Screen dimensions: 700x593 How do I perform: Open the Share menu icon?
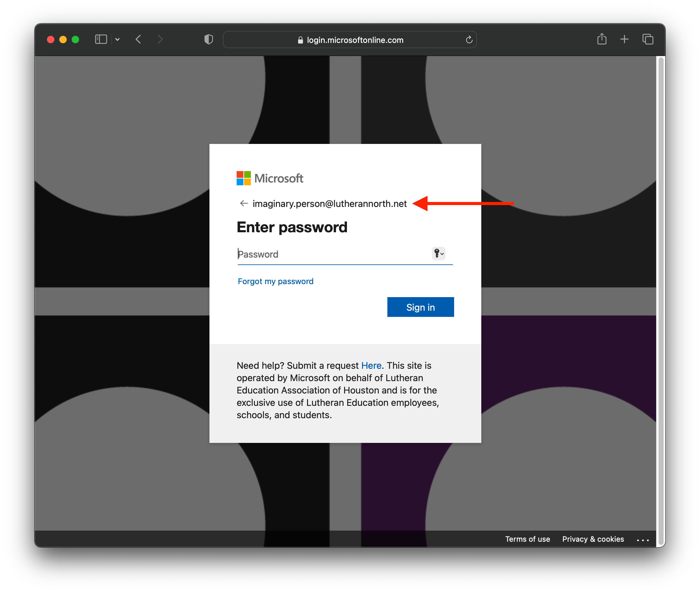point(601,39)
